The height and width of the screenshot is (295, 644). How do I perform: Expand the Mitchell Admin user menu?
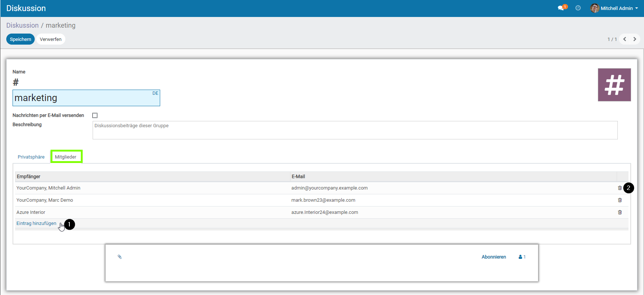[614, 8]
